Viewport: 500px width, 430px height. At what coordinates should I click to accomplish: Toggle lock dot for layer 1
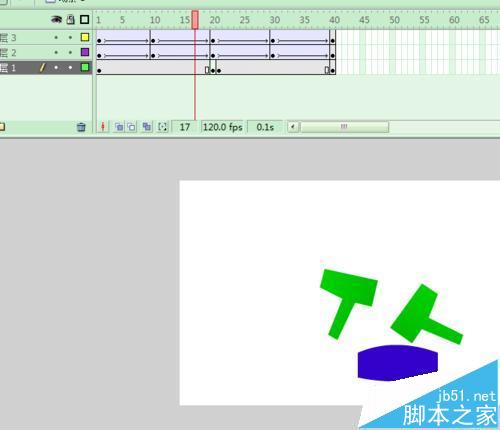pyautogui.click(x=70, y=68)
